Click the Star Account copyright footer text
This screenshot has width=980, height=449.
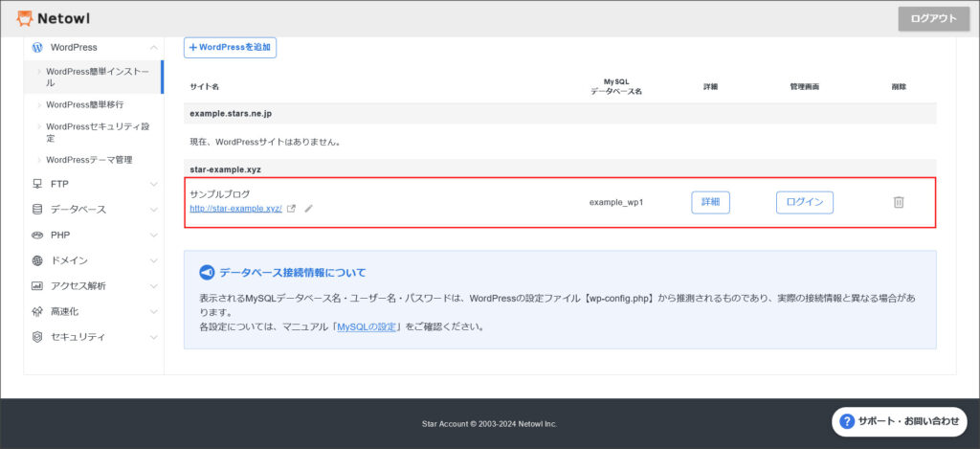pyautogui.click(x=489, y=424)
